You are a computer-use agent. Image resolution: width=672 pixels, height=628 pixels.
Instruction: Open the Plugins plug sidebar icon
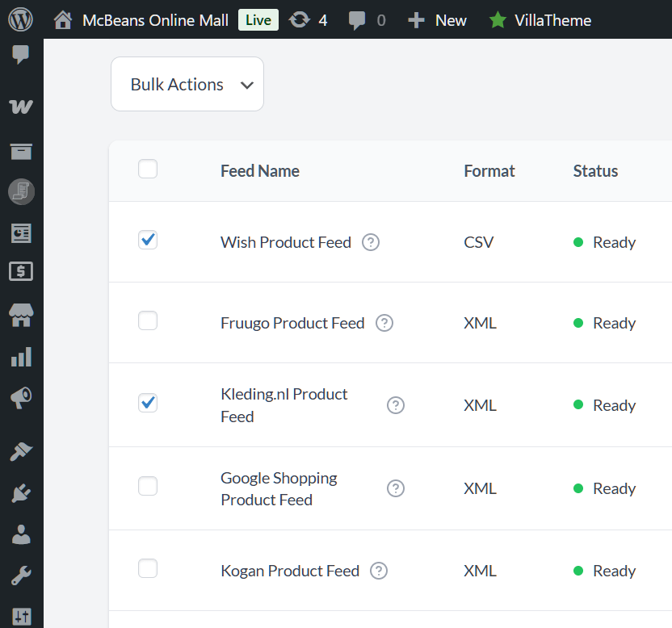[21, 492]
